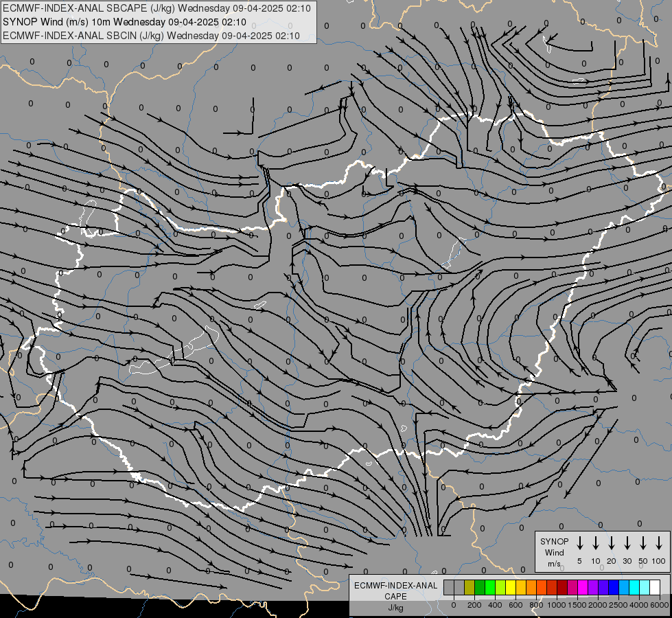Viewport: 672px width, 618px height.
Task: Select the bright green CAPE color swatch
Action: click(x=490, y=587)
